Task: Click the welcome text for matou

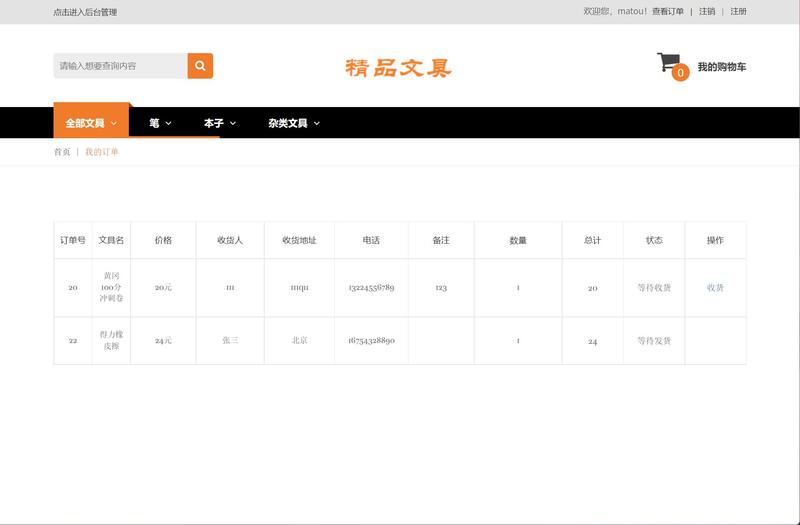Action: (615, 11)
